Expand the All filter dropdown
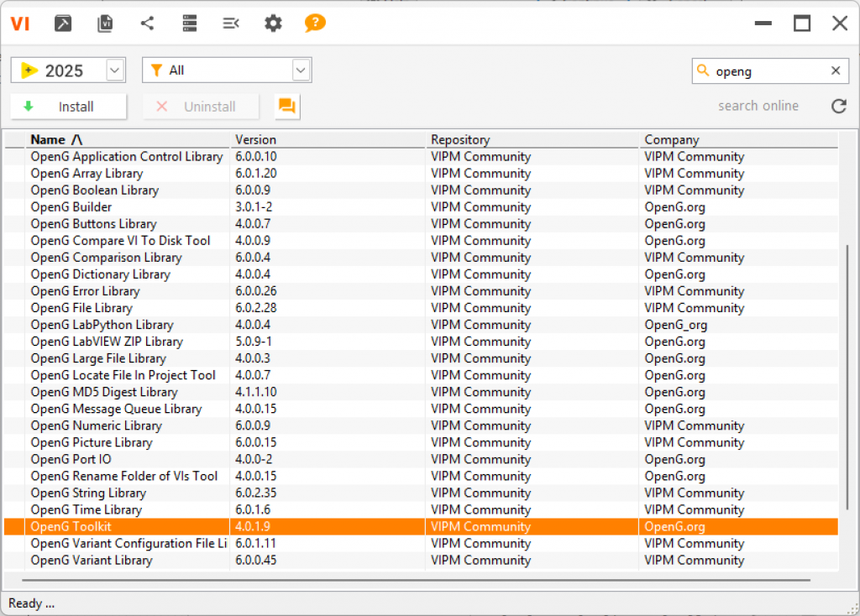Image resolution: width=860 pixels, height=616 pixels. [x=300, y=70]
